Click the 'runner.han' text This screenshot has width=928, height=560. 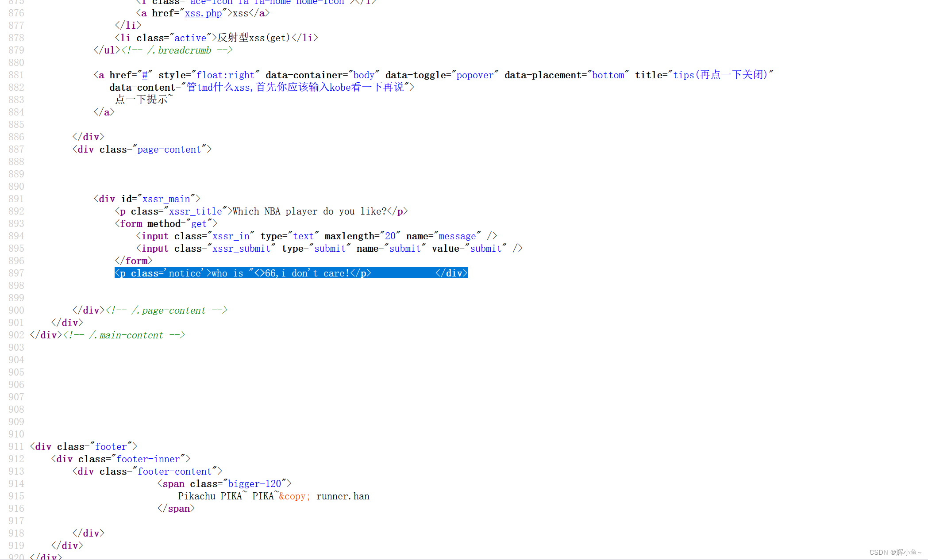click(343, 496)
